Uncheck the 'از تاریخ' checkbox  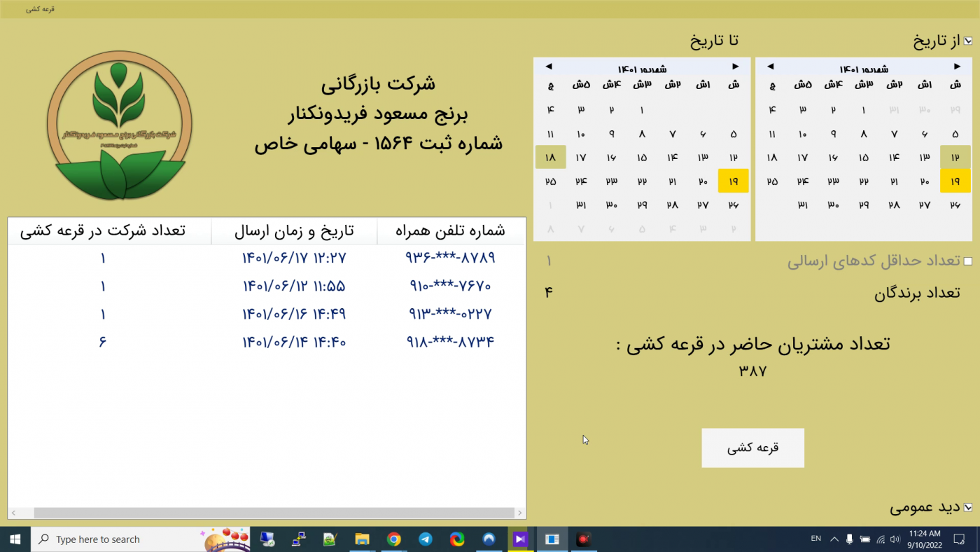click(x=968, y=41)
